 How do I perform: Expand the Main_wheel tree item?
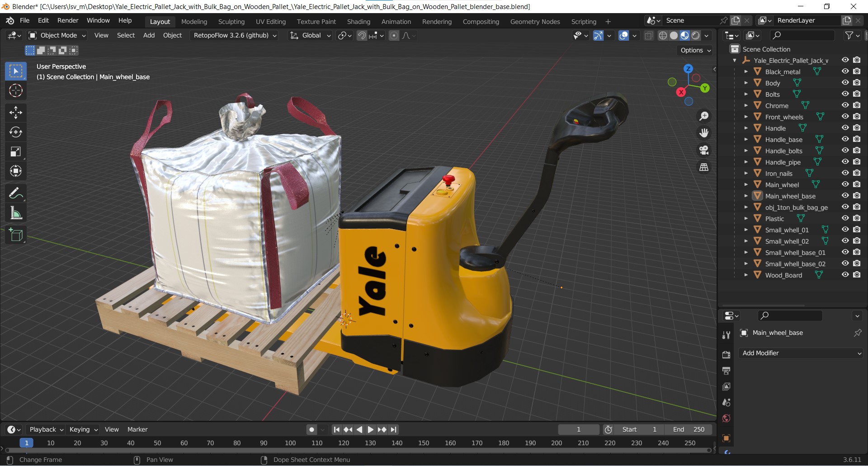(x=746, y=184)
